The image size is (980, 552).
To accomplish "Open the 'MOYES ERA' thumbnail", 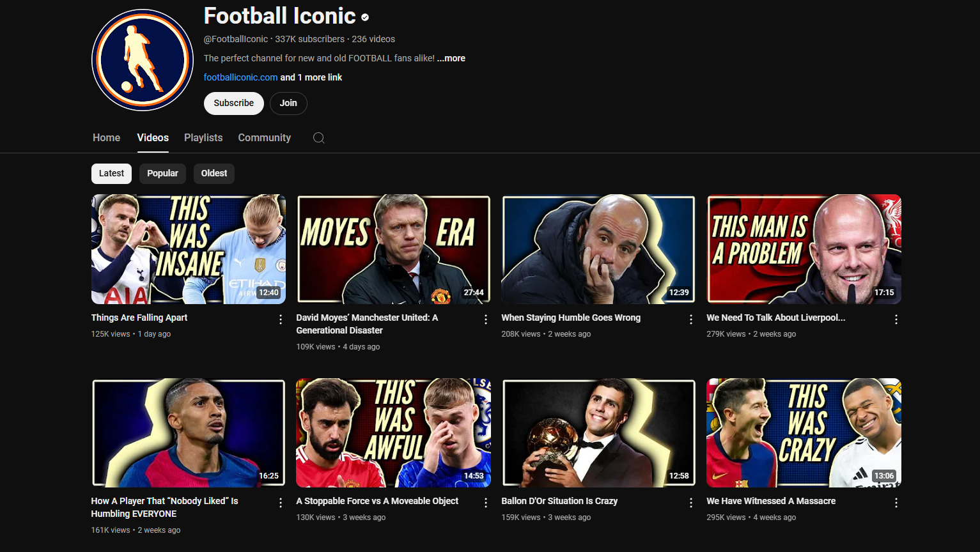I will 393,249.
